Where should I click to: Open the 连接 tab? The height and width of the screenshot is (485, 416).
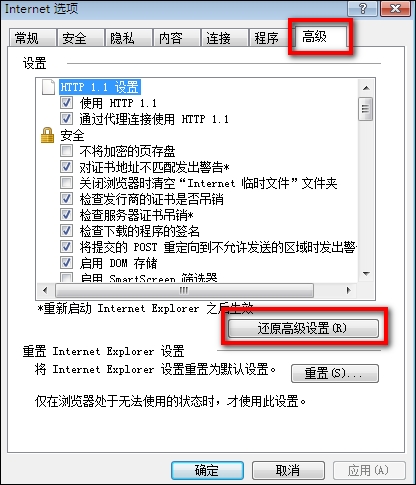224,38
